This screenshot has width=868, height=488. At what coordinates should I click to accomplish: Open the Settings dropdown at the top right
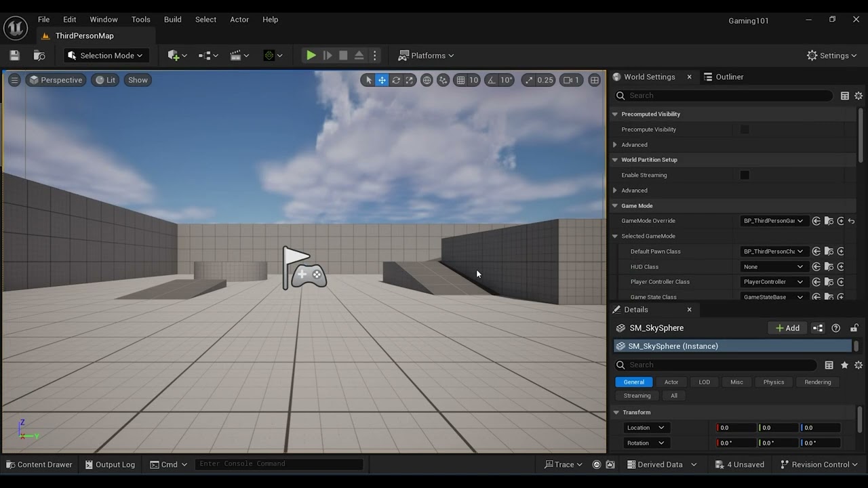[832, 56]
